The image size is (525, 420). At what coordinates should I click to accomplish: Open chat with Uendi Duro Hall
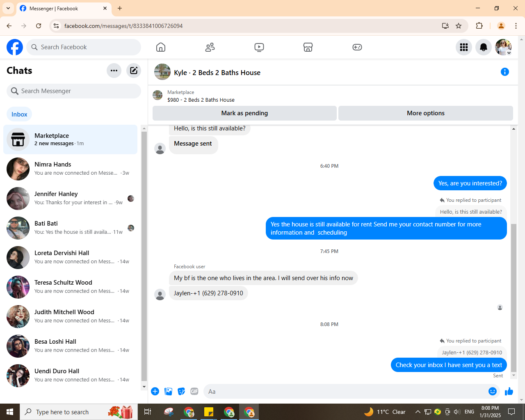click(x=71, y=376)
